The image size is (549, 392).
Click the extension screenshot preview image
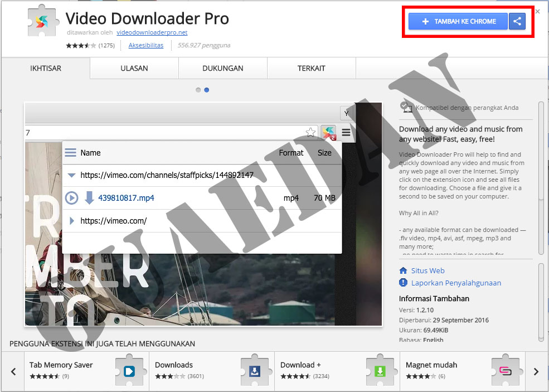pyautogui.click(x=203, y=214)
